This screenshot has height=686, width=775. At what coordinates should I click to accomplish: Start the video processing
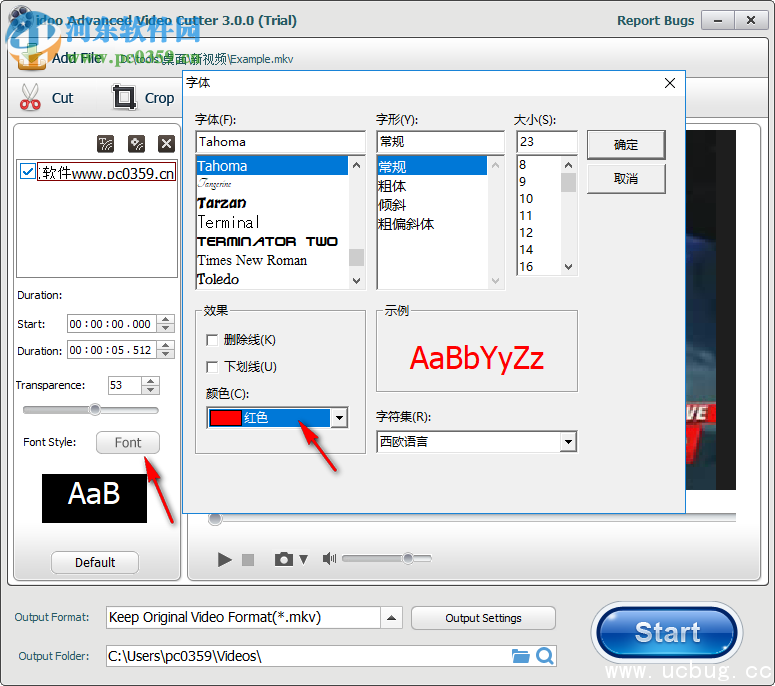pos(667,632)
